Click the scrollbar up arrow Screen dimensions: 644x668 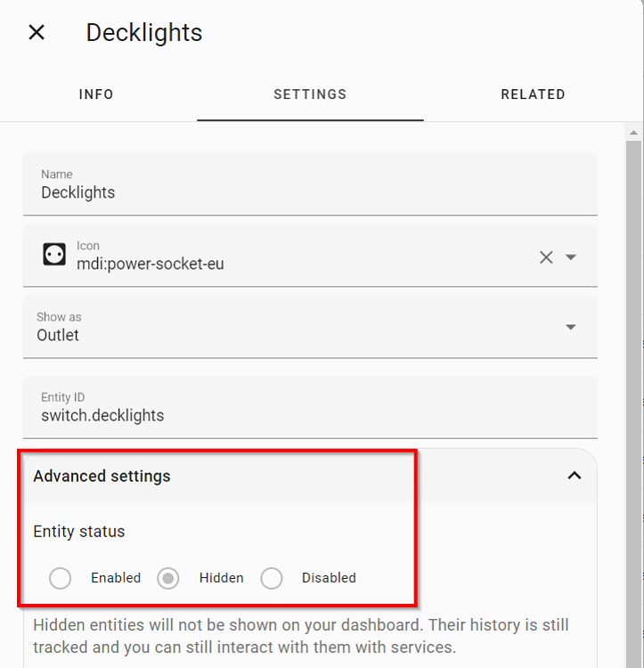[x=633, y=133]
